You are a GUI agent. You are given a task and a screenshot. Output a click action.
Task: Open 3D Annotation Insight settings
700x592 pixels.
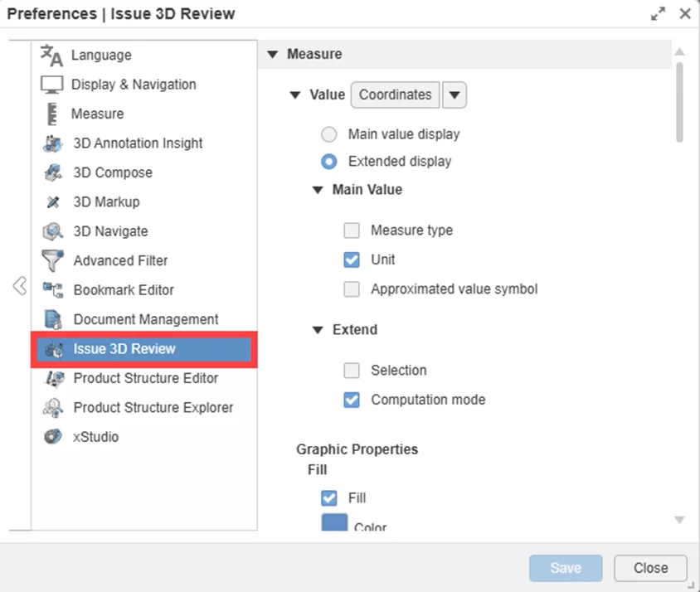tap(51, 143)
